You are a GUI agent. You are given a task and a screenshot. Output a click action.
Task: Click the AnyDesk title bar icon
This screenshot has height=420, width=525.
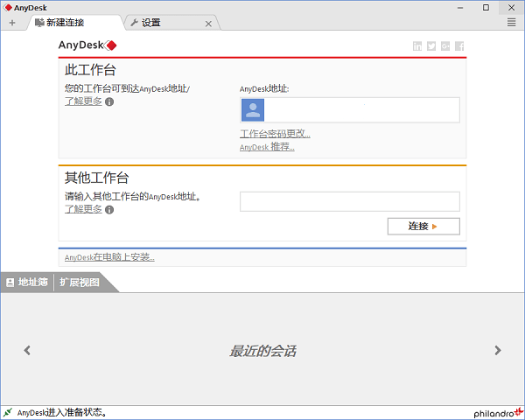tap(8, 7)
